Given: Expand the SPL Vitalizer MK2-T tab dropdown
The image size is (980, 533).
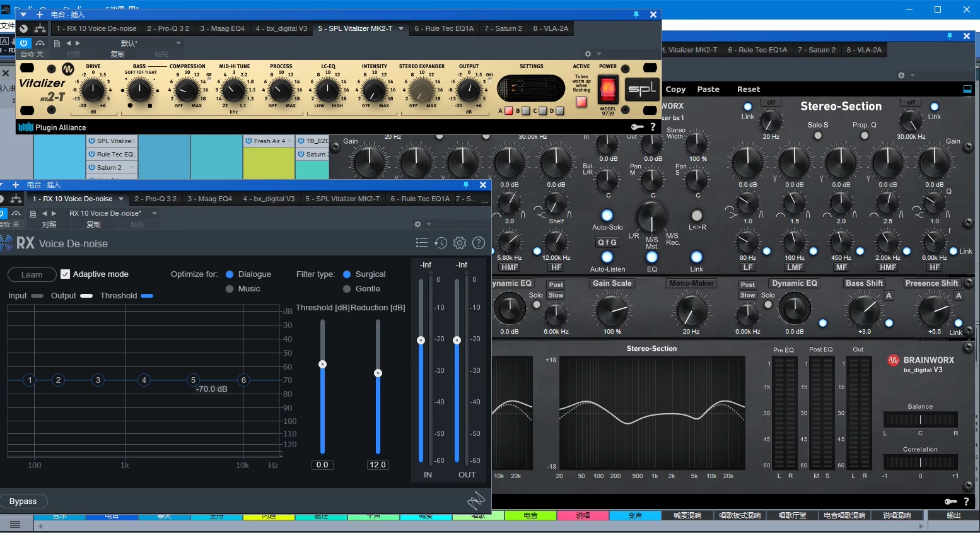Looking at the screenshot, I should pyautogui.click(x=401, y=28).
